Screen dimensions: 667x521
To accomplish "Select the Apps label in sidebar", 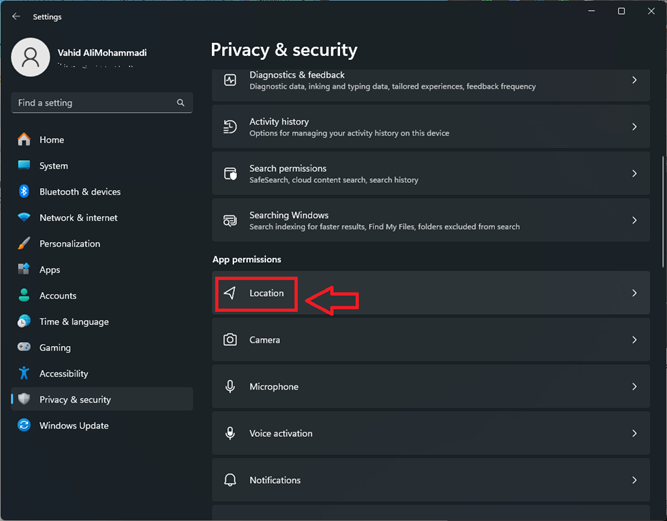I will [50, 270].
